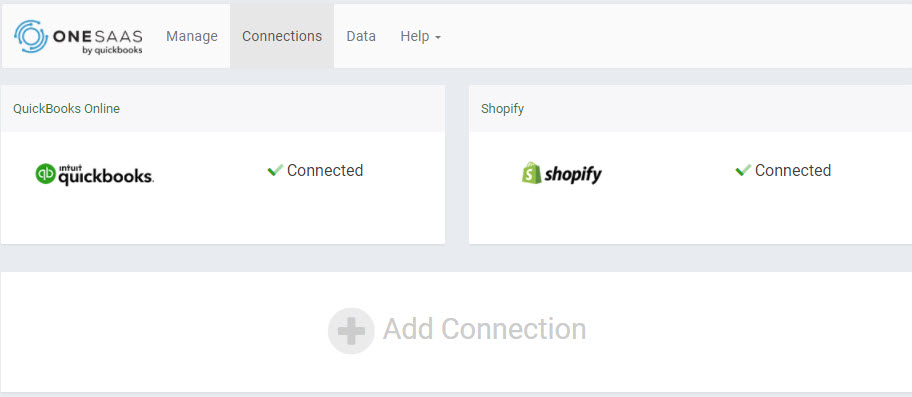Image resolution: width=912 pixels, height=397 pixels.
Task: Click the plus icon for Add Connection
Action: click(351, 331)
